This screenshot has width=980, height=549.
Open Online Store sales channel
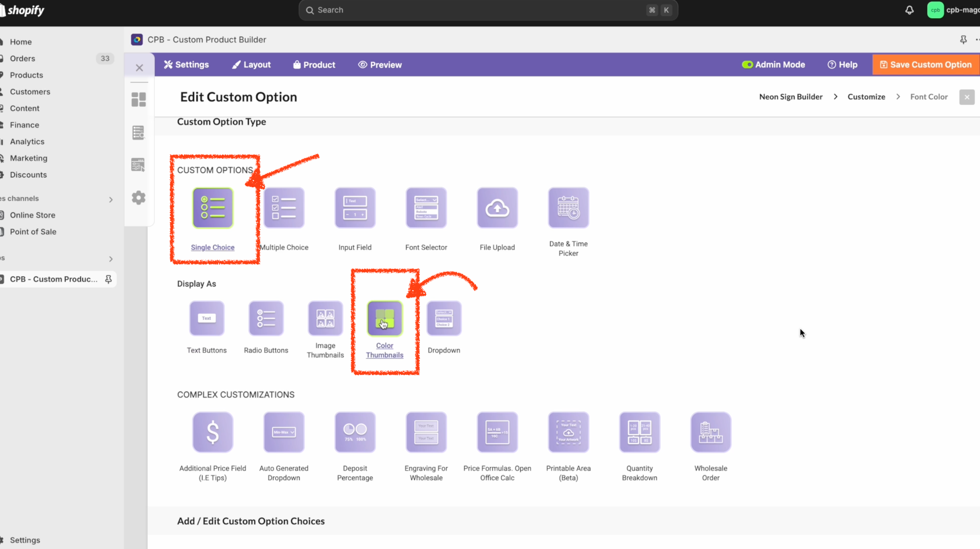pyautogui.click(x=32, y=215)
